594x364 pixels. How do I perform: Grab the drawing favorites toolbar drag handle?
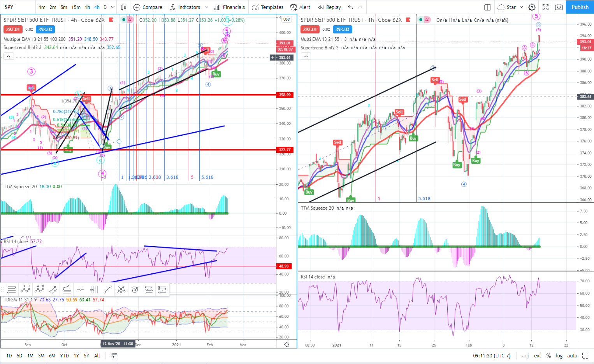(2, 289)
